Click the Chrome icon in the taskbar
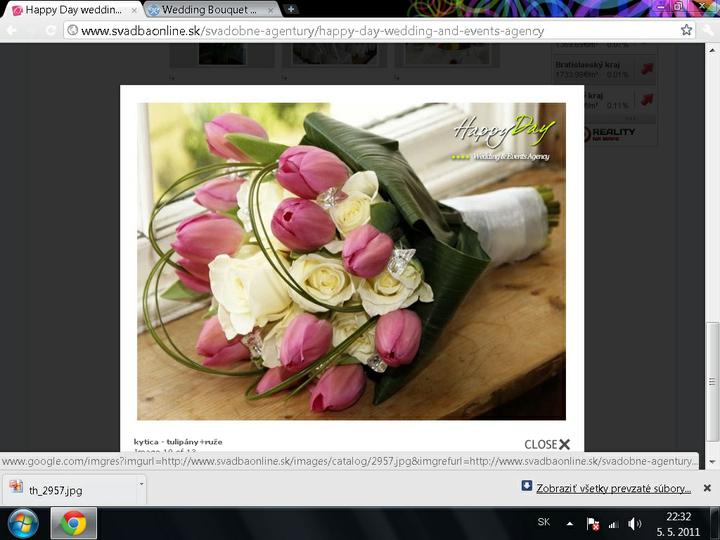 (x=73, y=523)
